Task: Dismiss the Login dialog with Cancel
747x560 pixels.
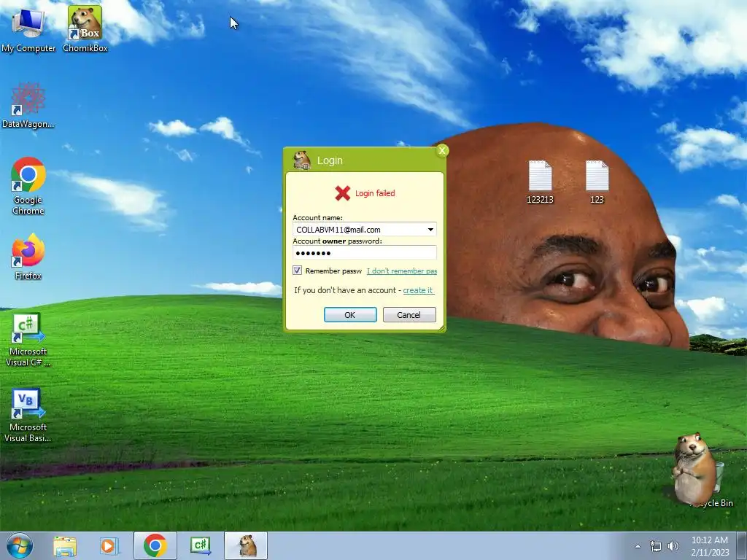Action: coord(409,315)
